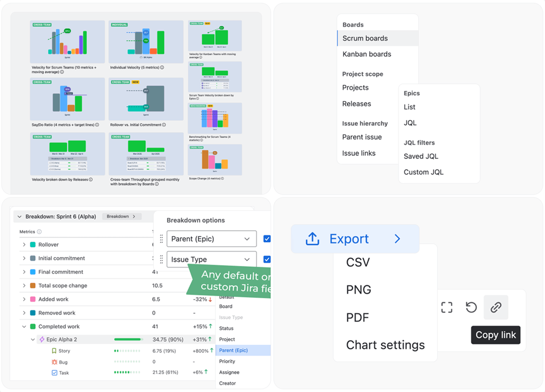
Task: Click the green Story bookmark icon
Action: pos(54,351)
